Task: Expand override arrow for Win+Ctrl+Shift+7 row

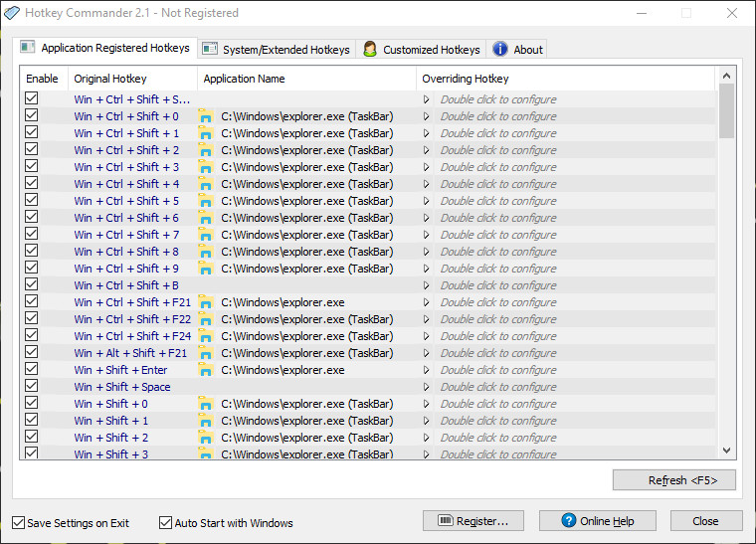Action: [426, 235]
